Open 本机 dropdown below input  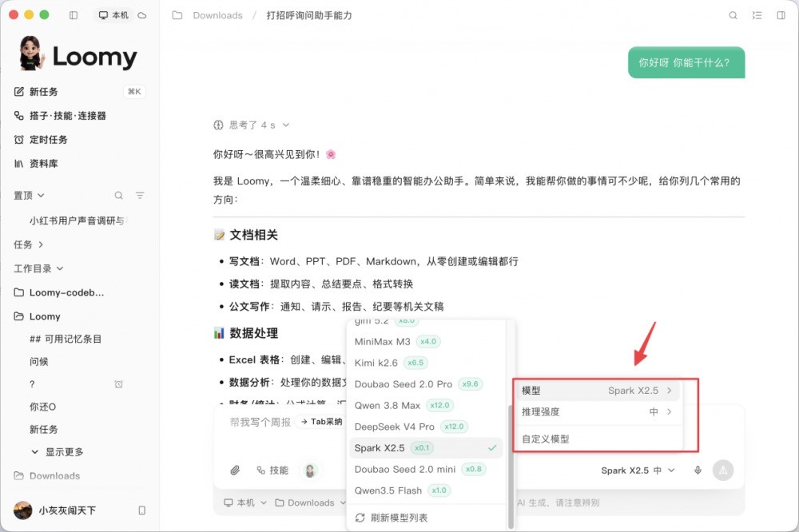(245, 503)
